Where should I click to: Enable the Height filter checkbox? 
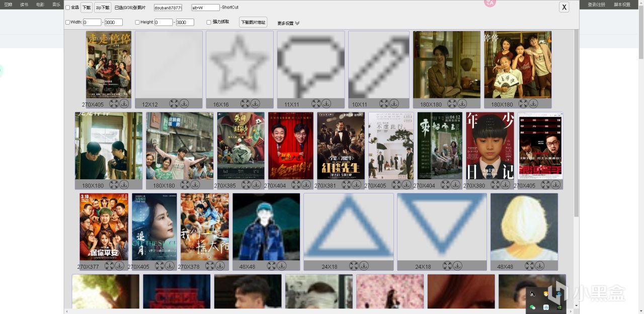pos(137,22)
